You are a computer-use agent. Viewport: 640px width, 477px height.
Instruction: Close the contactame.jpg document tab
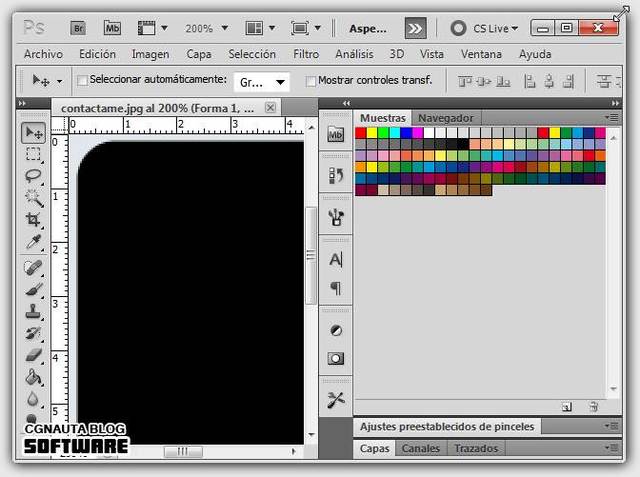270,108
